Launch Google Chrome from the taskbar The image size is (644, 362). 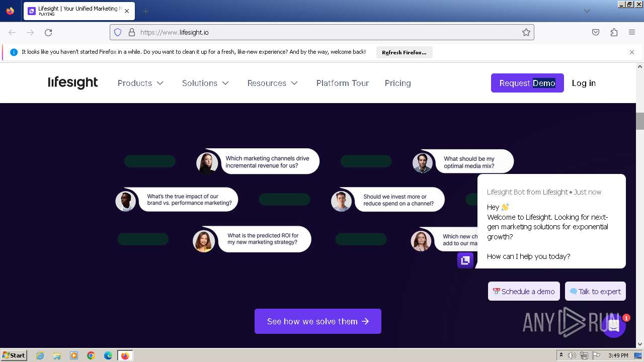coord(91,355)
